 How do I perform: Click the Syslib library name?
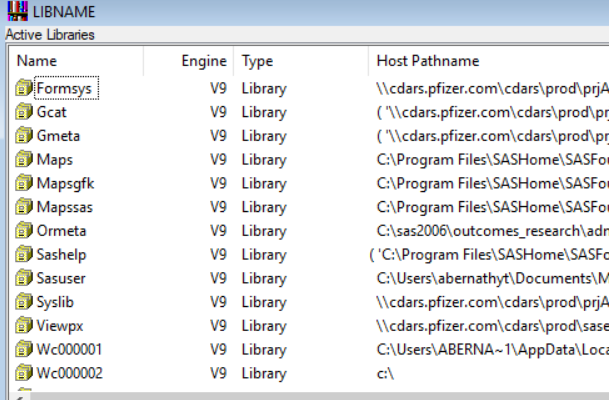coord(56,302)
